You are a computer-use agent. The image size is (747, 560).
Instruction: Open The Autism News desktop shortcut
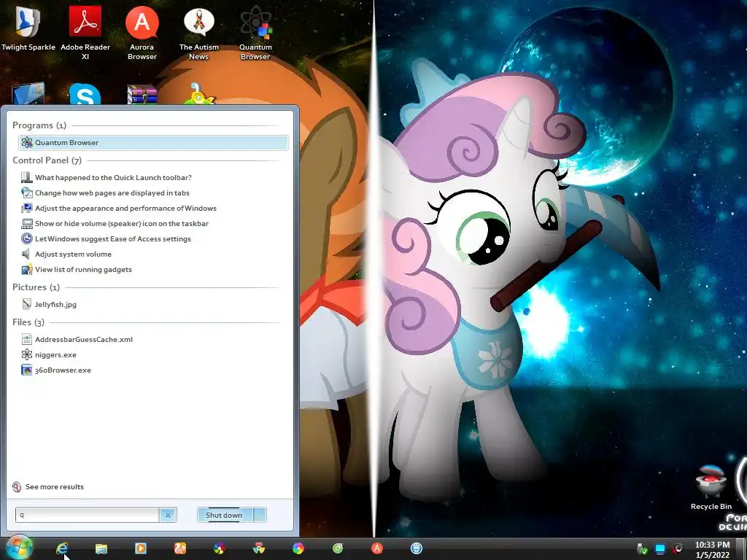(198, 32)
